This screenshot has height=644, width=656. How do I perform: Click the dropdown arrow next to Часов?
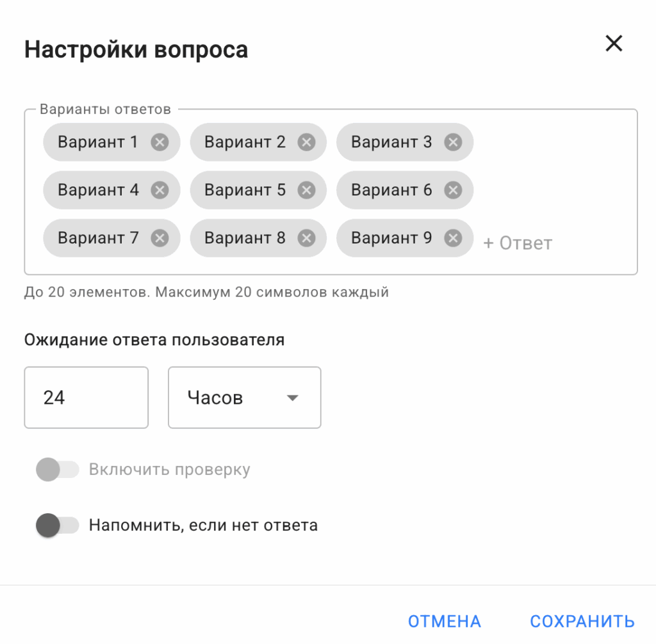point(292,398)
